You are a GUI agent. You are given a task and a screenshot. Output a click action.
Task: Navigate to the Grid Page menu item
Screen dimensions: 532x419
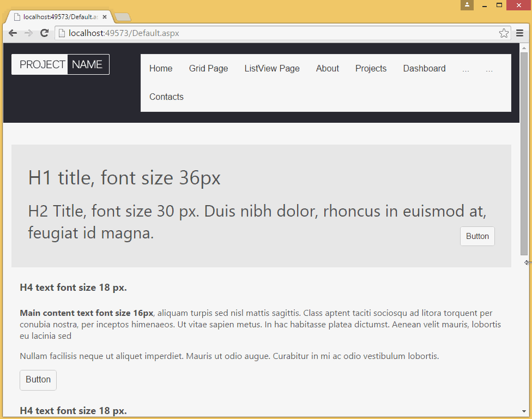(208, 68)
